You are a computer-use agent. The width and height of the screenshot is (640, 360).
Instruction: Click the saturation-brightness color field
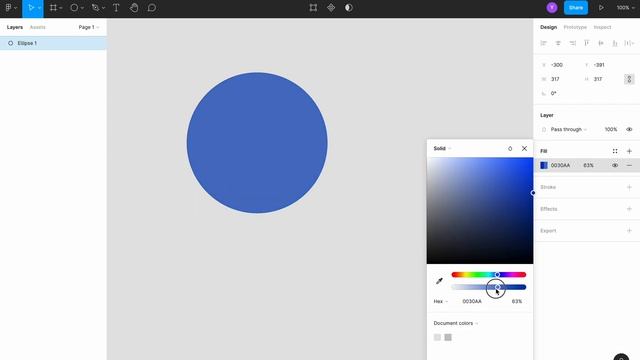[480, 211]
